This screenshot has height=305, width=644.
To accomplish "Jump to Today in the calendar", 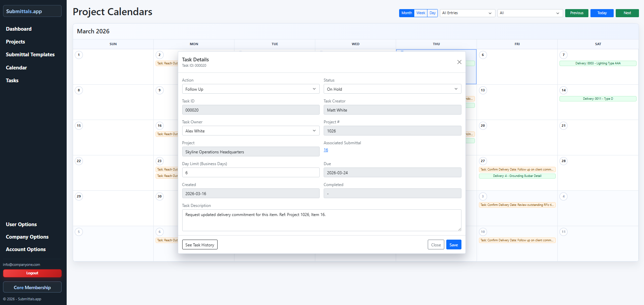I will 602,13.
